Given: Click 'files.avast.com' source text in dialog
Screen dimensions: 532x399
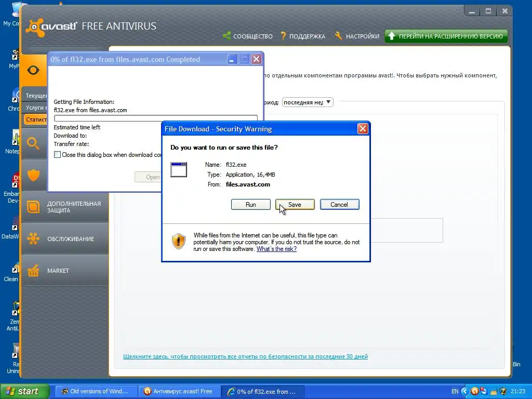Looking at the screenshot, I should click(248, 184).
